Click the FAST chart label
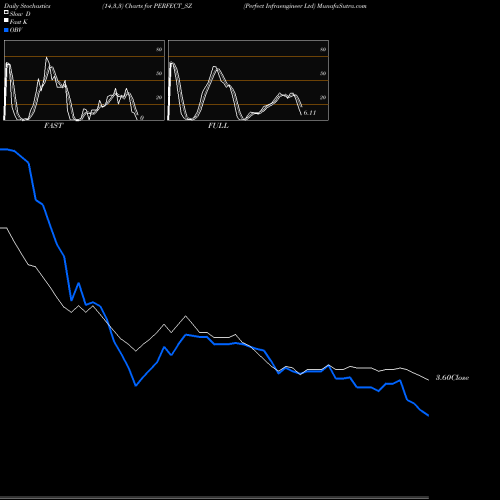Screen dimensions: 500x500 (x=53, y=125)
